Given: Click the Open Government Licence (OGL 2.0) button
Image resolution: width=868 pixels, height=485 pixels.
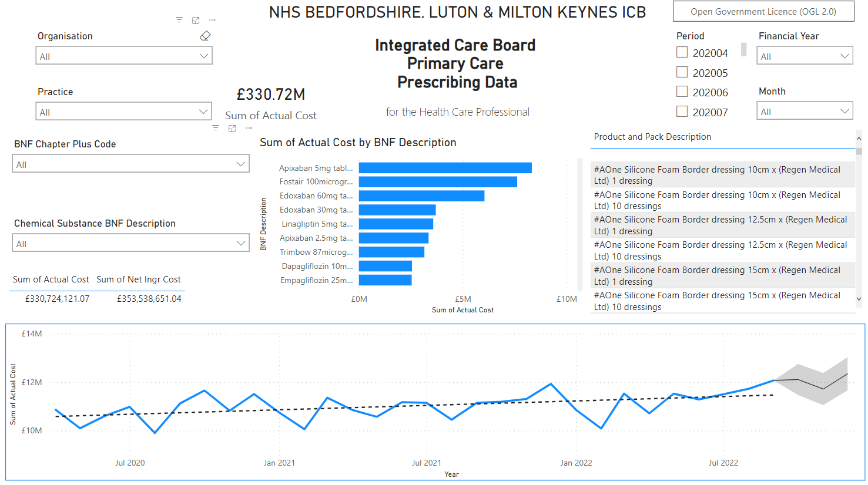Looking at the screenshot, I should 763,11.
